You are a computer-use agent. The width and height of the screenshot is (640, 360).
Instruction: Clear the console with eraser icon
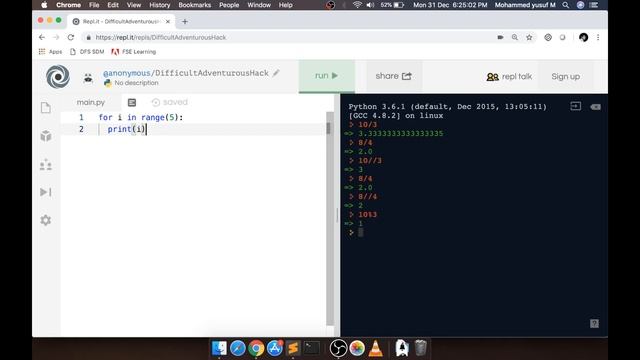[x=595, y=107]
